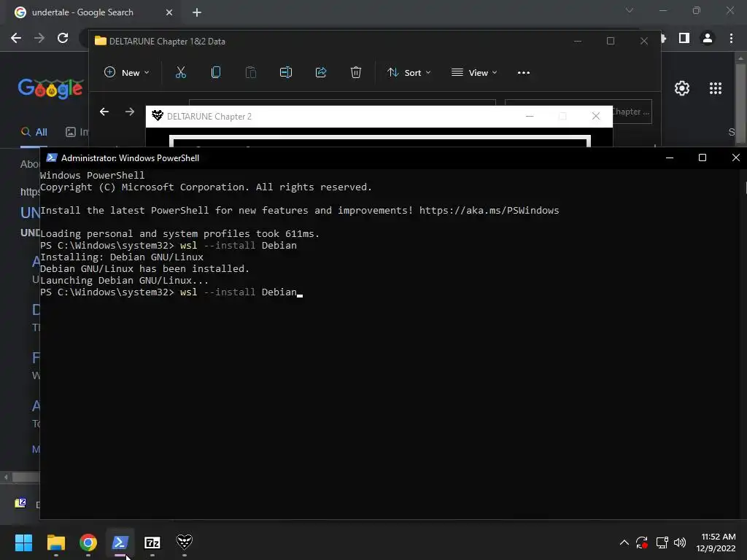This screenshot has height=560, width=747.
Task: Click the Cut icon in File Explorer toolbar
Action: point(181,72)
